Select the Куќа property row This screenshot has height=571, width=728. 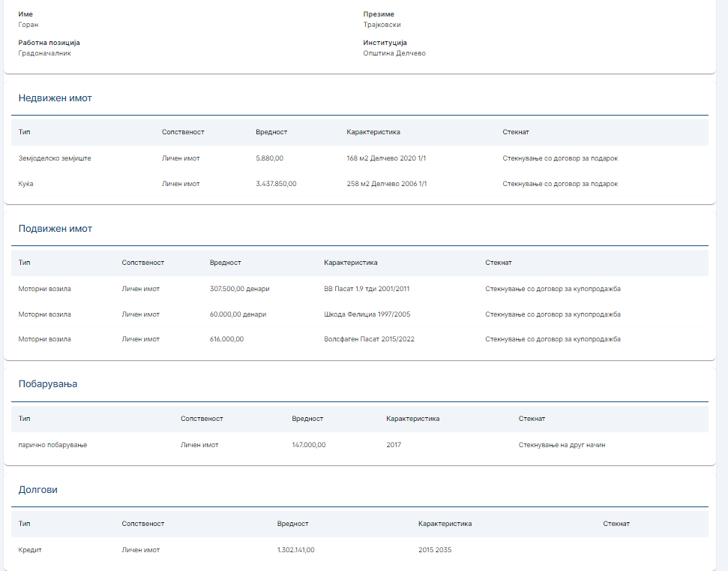tap(360, 184)
